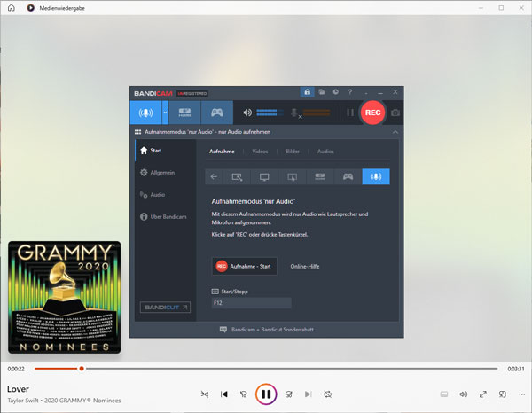The height and width of the screenshot is (413, 532).
Task: Click the Aufnahme - Start button
Action: pyautogui.click(x=245, y=266)
